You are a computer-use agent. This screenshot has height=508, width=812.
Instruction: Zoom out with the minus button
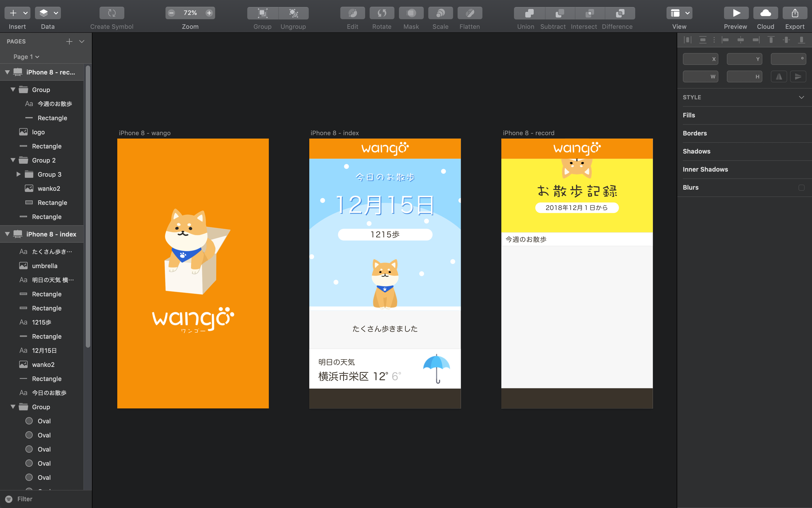pos(171,13)
